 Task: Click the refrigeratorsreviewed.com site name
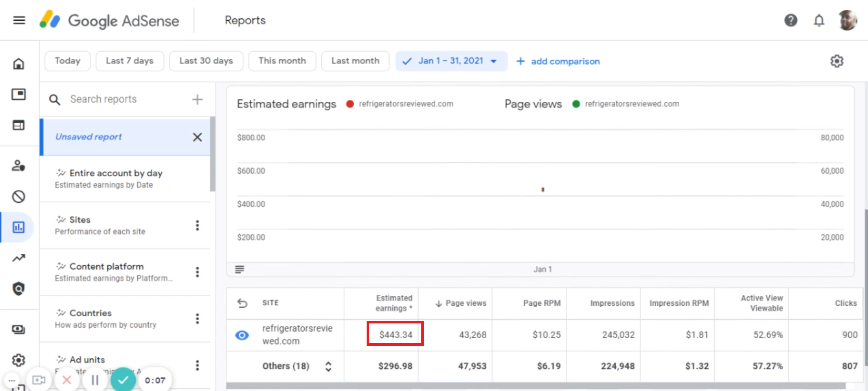pos(297,335)
